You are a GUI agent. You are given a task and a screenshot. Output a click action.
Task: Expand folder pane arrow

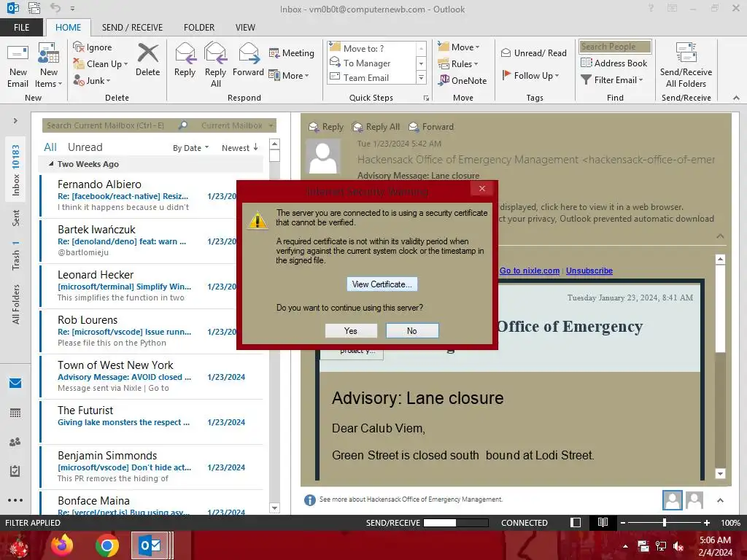tap(15, 120)
